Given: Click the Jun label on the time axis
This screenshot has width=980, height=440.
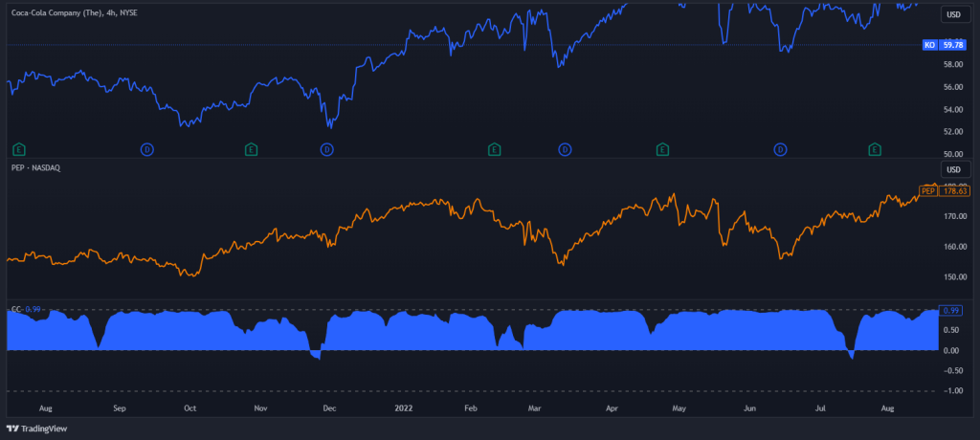Looking at the screenshot, I should 750,408.
